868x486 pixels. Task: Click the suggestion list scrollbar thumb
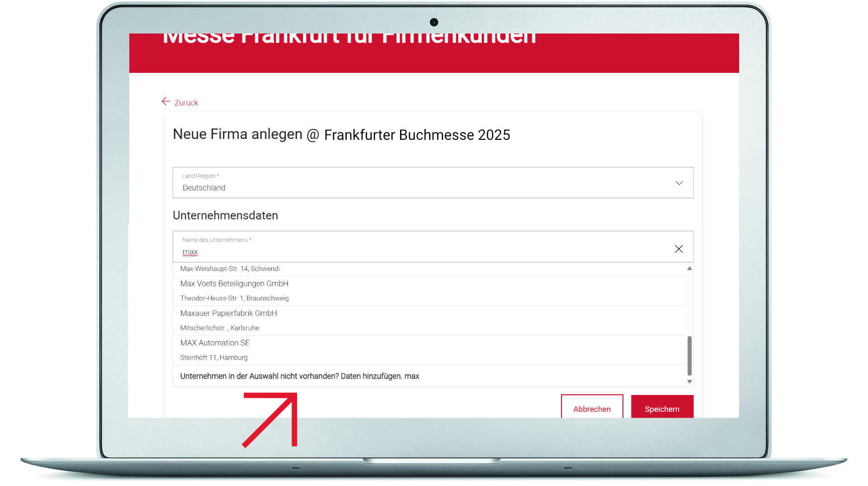click(x=689, y=356)
